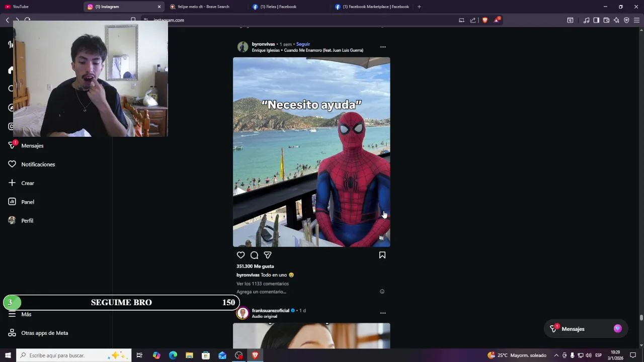The width and height of the screenshot is (644, 362).
Task: Open the volume control in system tray
Action: click(588, 355)
